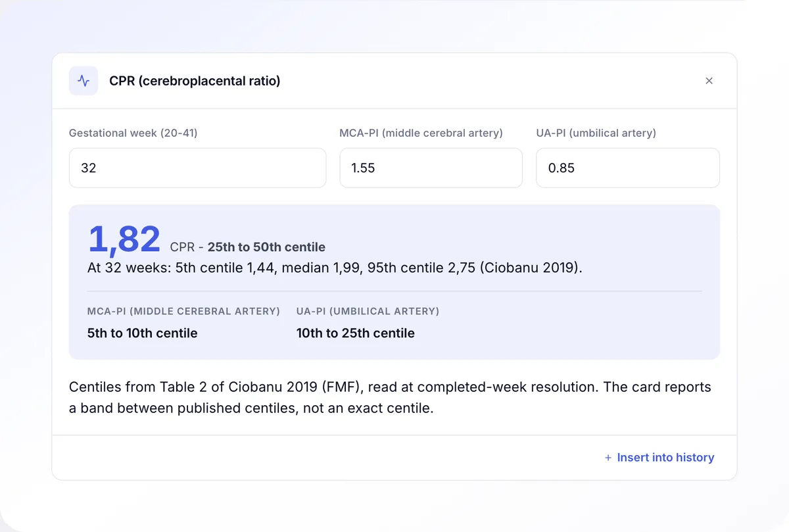Viewport: 789px width, 532px height.
Task: Click the uppercase "UA-PI (UMBILICAL ARTERY)" result heading
Action: [x=368, y=311]
